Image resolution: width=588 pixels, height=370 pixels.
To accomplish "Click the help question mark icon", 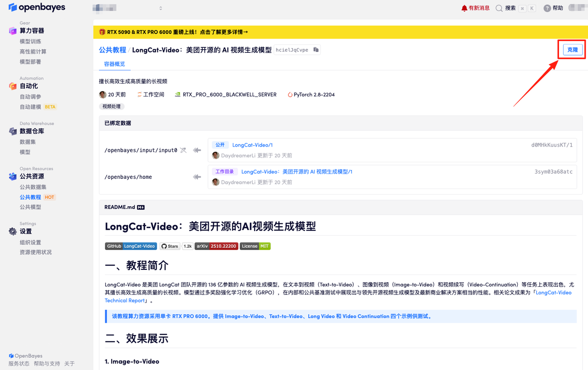I will click(x=547, y=8).
